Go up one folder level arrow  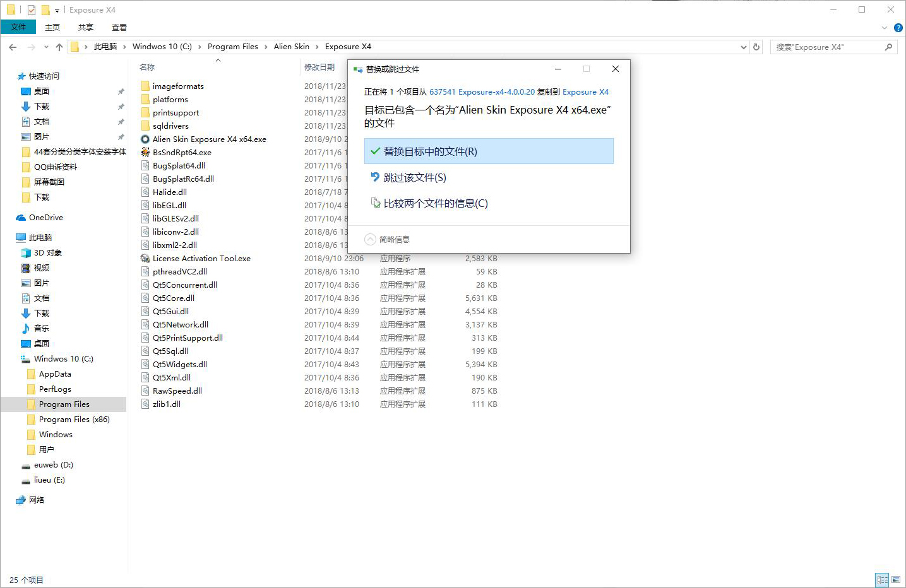point(59,47)
